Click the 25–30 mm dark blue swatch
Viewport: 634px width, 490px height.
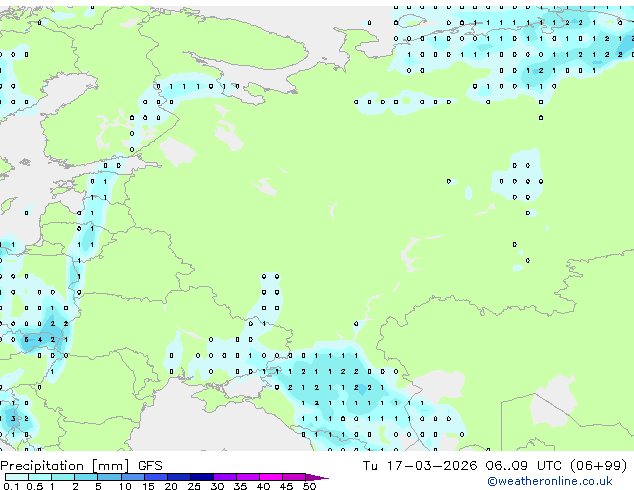click(x=201, y=477)
